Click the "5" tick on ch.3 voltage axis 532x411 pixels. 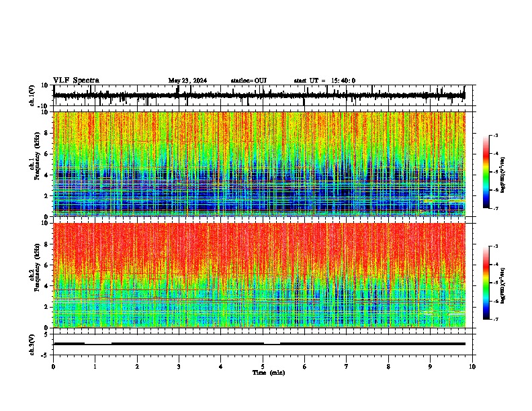[x=46, y=334]
